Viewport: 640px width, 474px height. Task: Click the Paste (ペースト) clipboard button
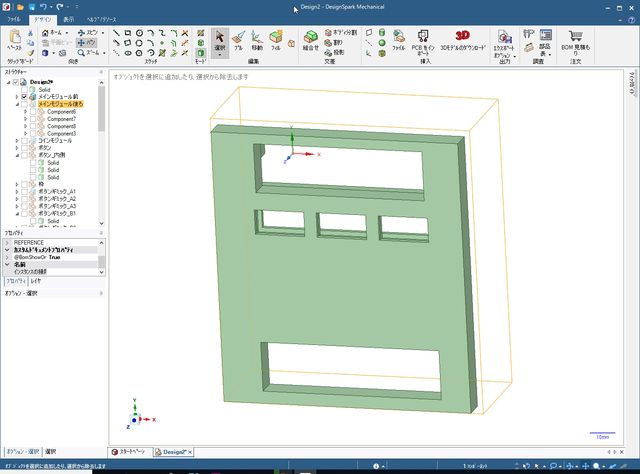15,40
